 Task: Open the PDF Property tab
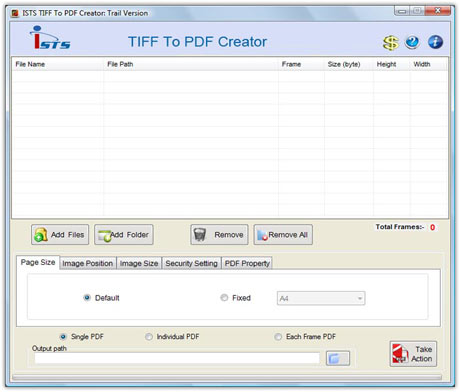[x=247, y=263]
